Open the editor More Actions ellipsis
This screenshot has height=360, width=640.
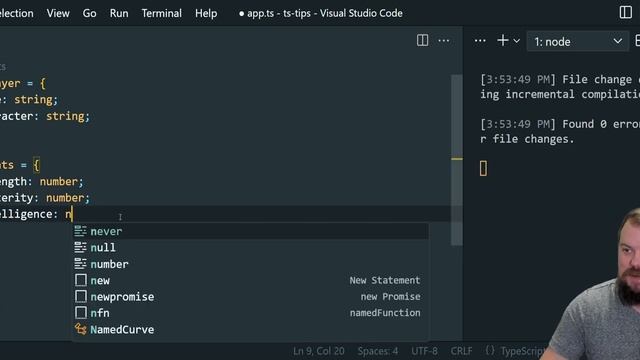(444, 40)
